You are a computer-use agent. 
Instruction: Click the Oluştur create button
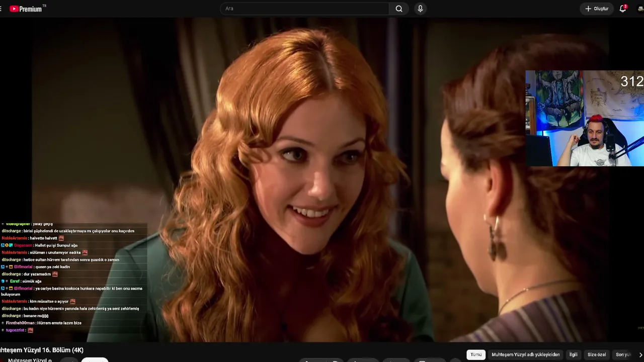596,9
